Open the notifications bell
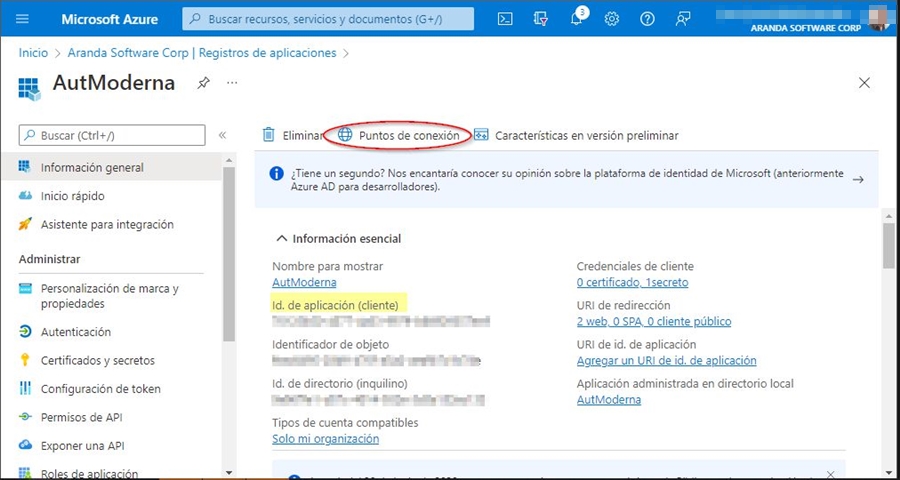Viewport: 900px width, 480px height. coord(577,19)
